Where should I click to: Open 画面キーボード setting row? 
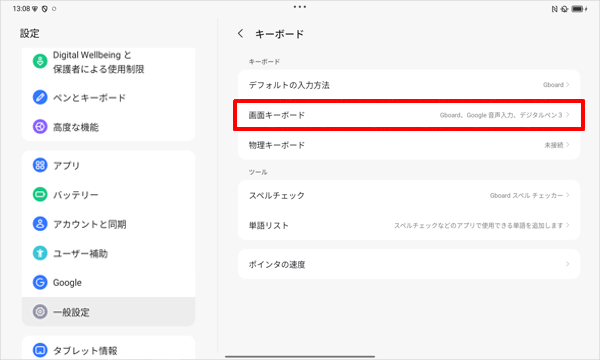[409, 115]
